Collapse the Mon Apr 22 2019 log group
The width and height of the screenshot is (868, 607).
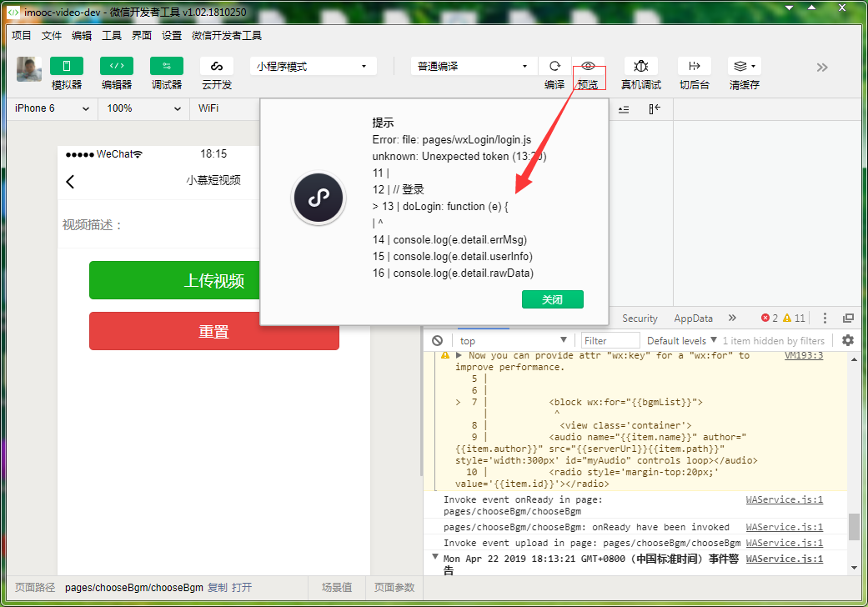pos(435,557)
